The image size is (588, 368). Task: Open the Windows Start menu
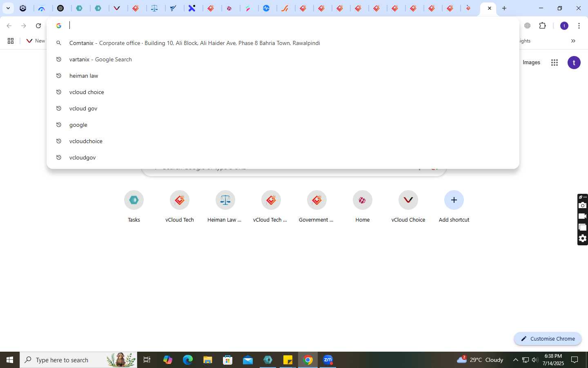[10, 360]
